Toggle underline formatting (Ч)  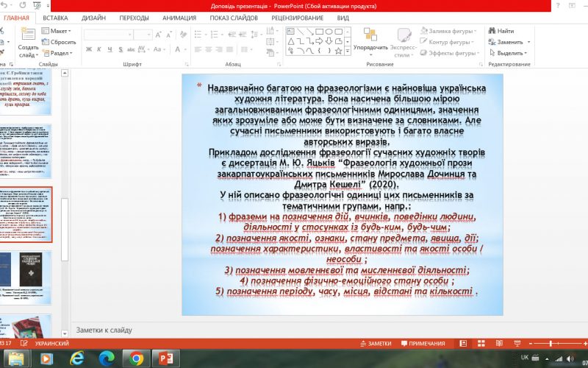(108, 49)
